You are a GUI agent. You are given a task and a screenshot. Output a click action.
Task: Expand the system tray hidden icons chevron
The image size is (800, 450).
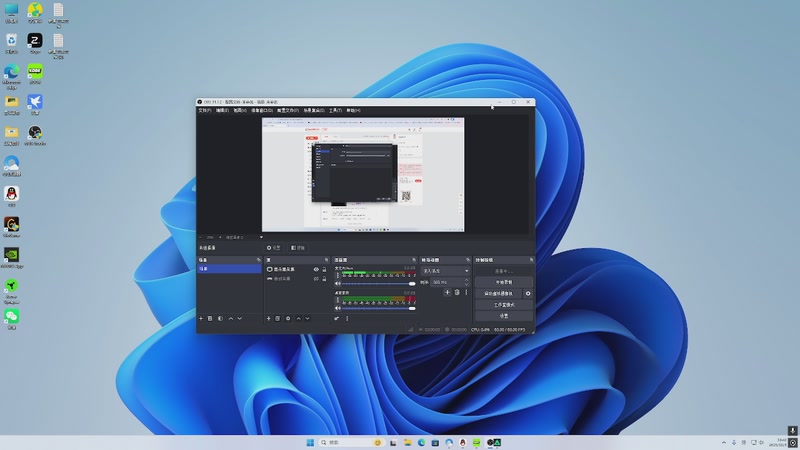pos(723,442)
